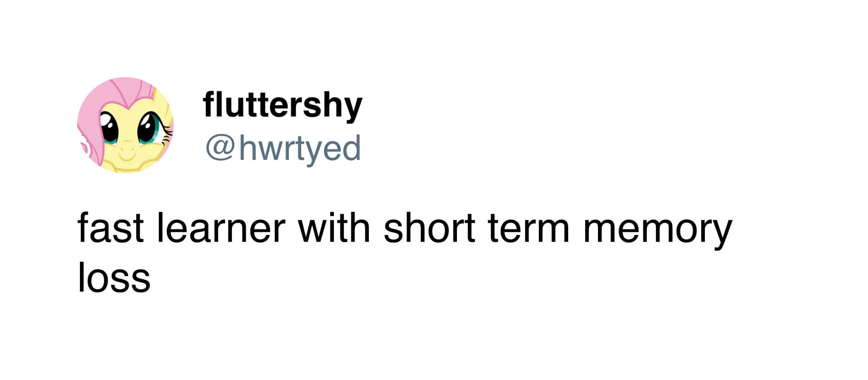Open the @hwrtyed handle link

pyautogui.click(x=283, y=148)
